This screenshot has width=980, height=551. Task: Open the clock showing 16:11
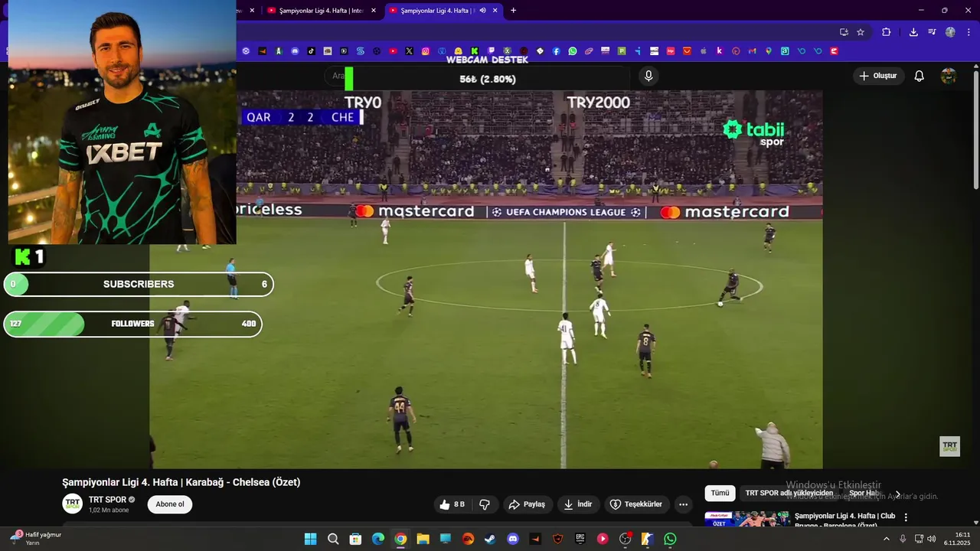click(959, 539)
